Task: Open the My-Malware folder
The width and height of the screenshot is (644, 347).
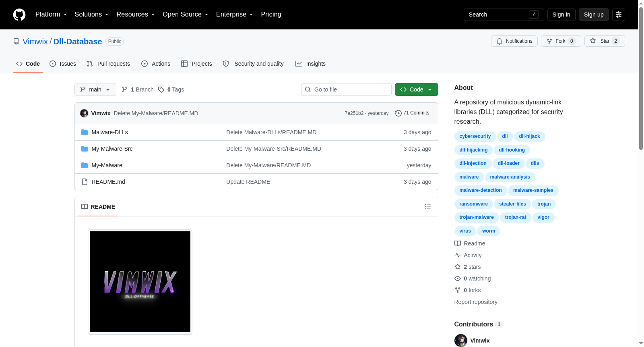Action: (x=107, y=165)
